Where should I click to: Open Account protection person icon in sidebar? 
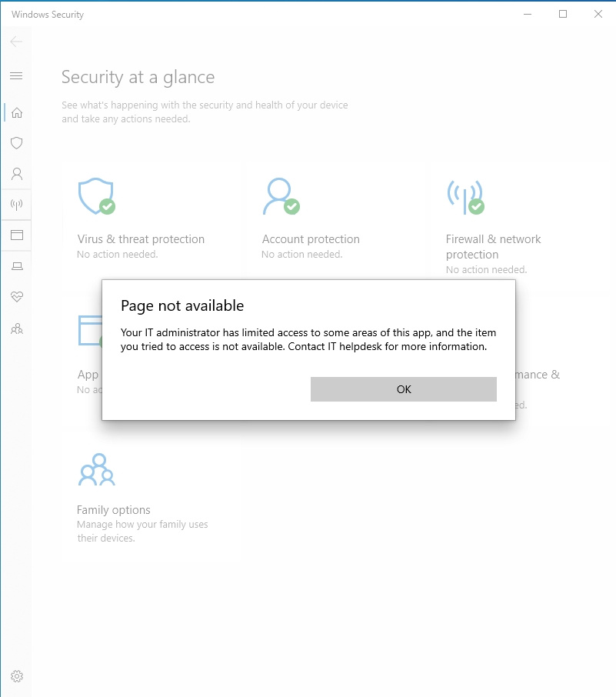[17, 174]
